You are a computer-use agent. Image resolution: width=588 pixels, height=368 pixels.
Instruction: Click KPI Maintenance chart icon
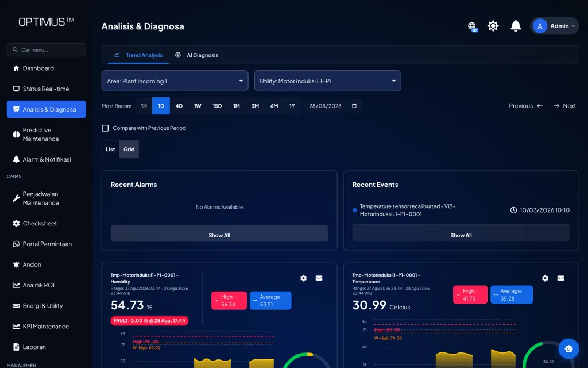[16, 327]
